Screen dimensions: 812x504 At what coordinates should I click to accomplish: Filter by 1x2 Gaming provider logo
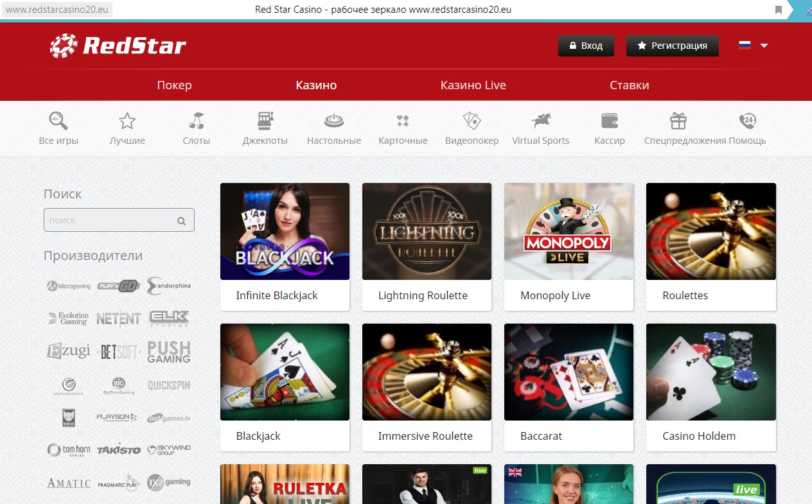coord(169,483)
